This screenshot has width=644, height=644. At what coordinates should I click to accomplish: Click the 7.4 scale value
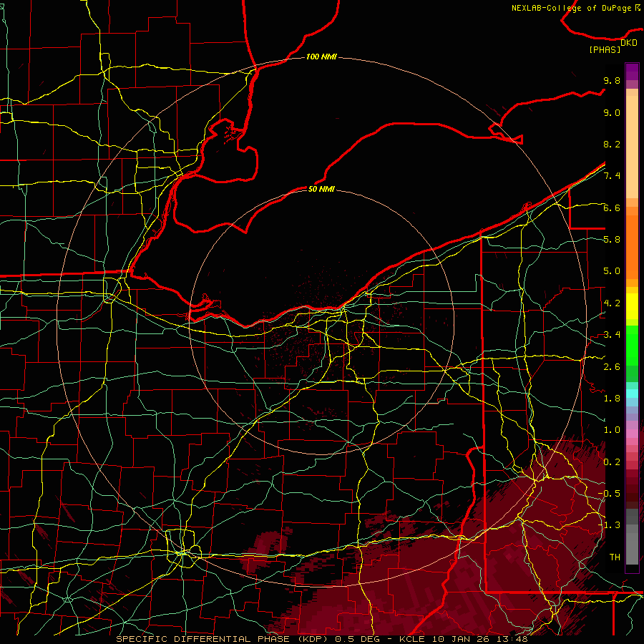(x=612, y=176)
